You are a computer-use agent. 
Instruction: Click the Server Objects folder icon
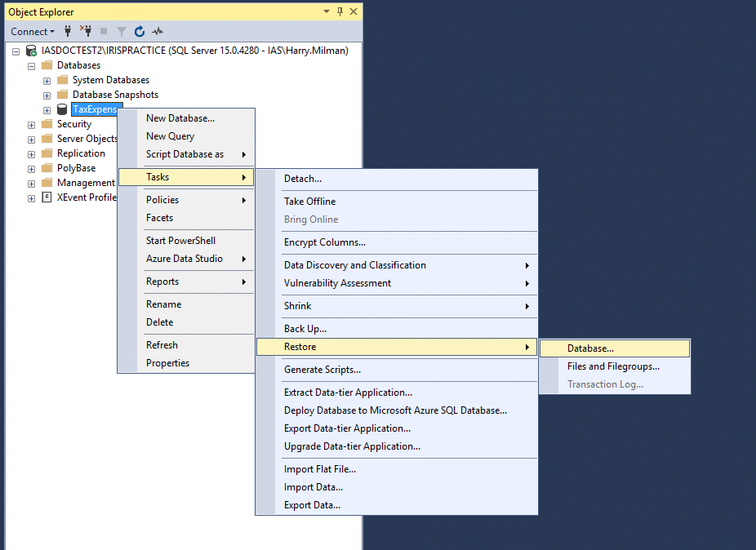tap(47, 139)
